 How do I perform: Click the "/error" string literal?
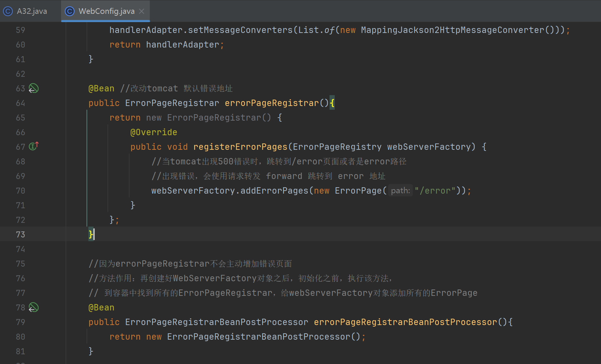pos(435,191)
